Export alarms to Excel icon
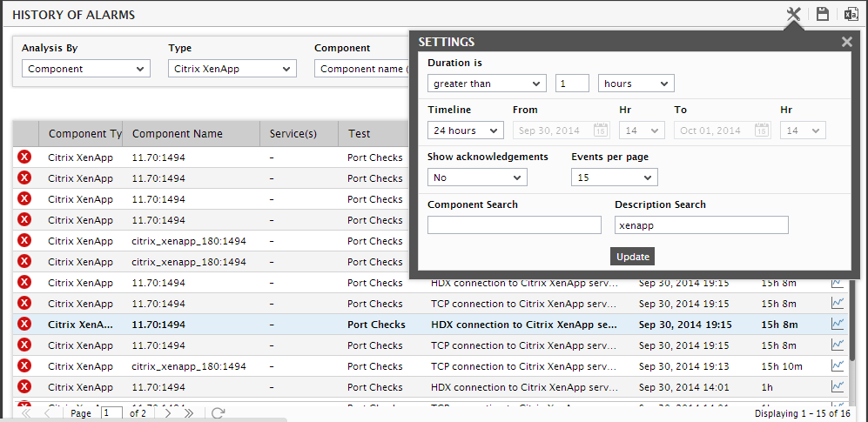Image resolution: width=868 pixels, height=422 pixels. click(x=851, y=15)
